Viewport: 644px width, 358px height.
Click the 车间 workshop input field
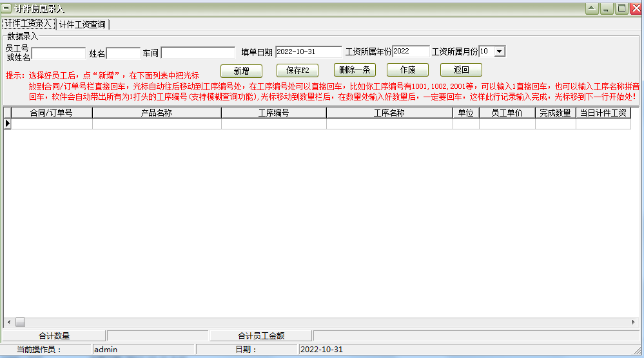point(198,53)
